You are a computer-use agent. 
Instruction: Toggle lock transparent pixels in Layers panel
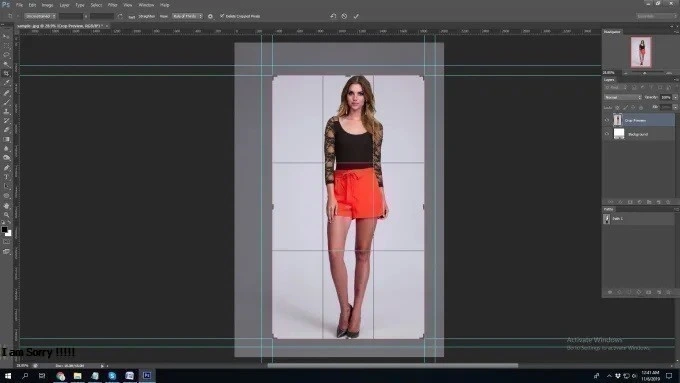click(x=617, y=108)
